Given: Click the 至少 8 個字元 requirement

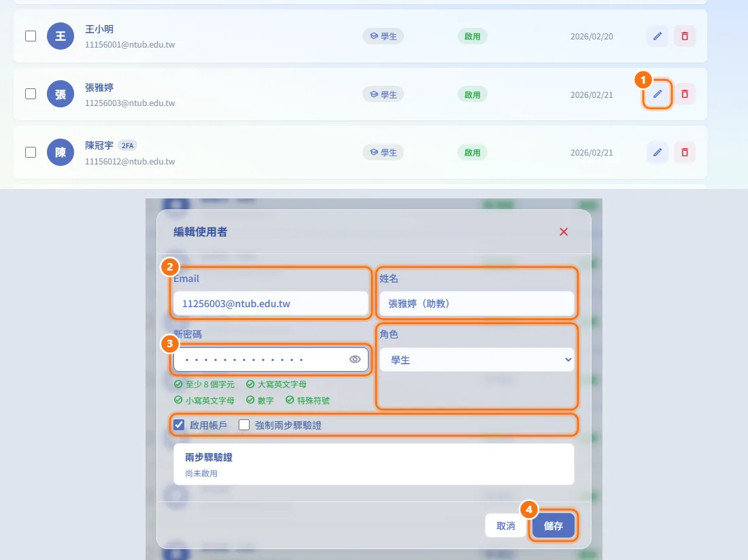Looking at the screenshot, I should coord(204,384).
